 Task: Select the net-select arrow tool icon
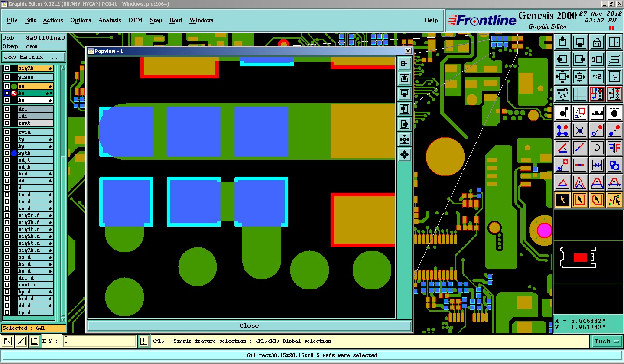click(x=614, y=200)
